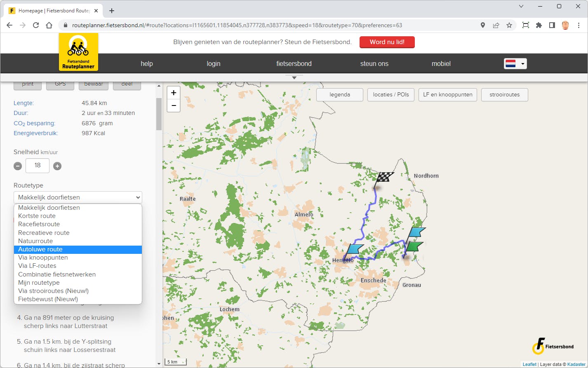Click the sidebar scrollbar down arrow
This screenshot has height=368, width=588.
coord(159,364)
